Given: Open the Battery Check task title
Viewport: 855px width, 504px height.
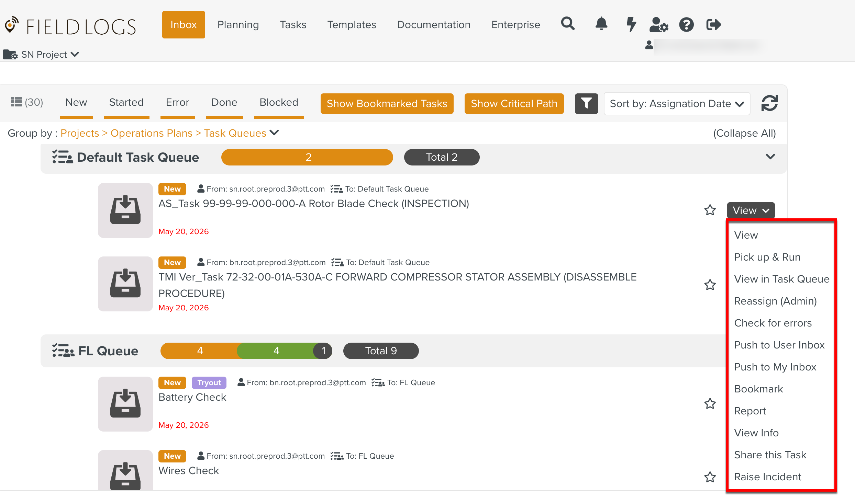Looking at the screenshot, I should pos(192,397).
